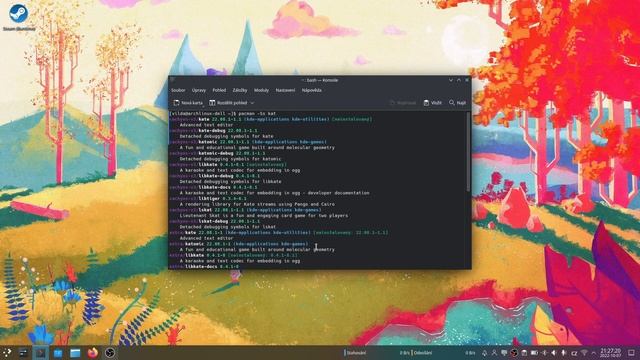This screenshot has width=640, height=360.
Task: Click the display configuration tray icon
Action: tap(504, 353)
